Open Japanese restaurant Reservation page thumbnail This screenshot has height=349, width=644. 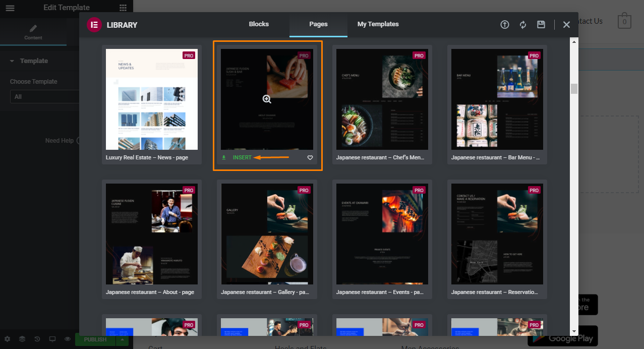pos(497,234)
